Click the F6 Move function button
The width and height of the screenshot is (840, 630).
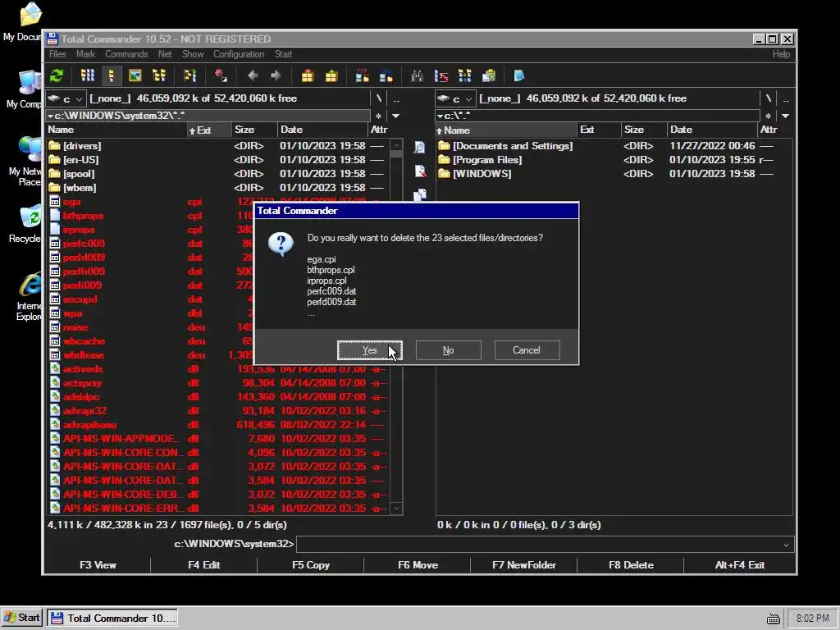pos(418,565)
